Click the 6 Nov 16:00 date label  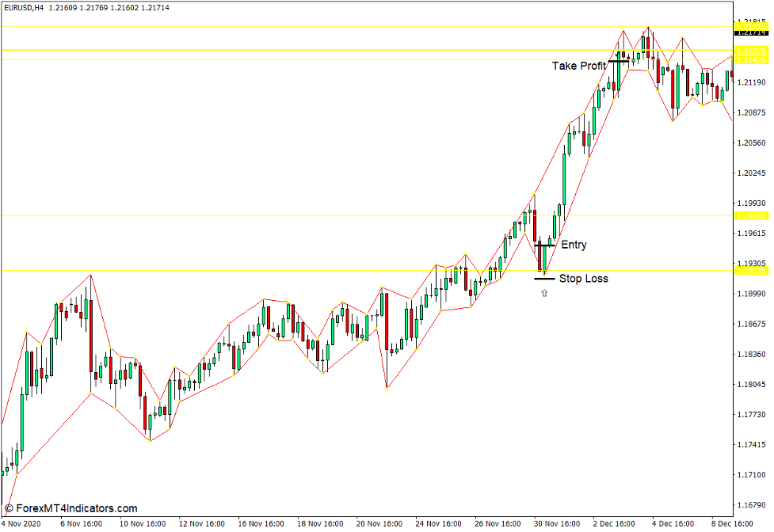[80, 523]
